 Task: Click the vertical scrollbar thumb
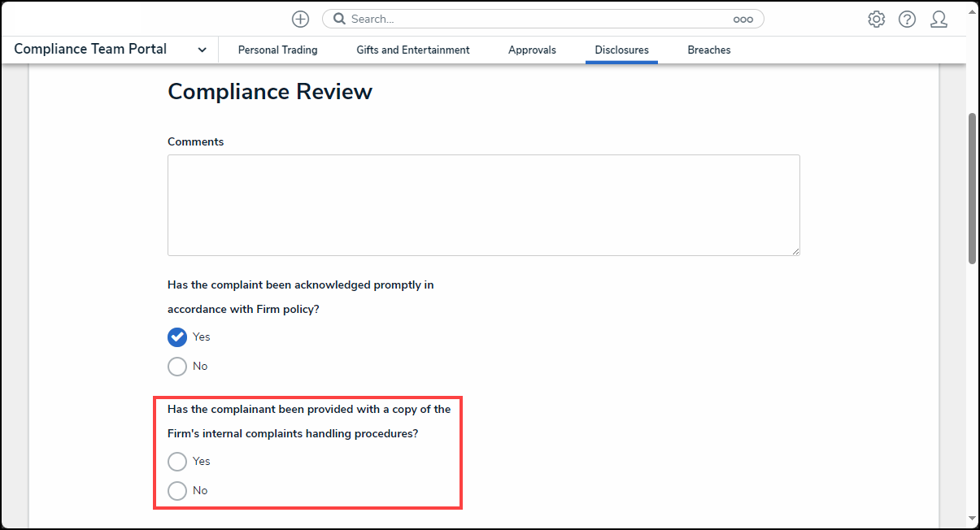click(972, 187)
